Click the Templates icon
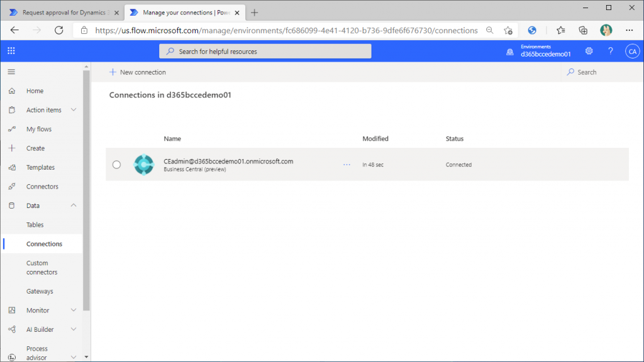Screen dimensions: 644x362 coord(12,167)
